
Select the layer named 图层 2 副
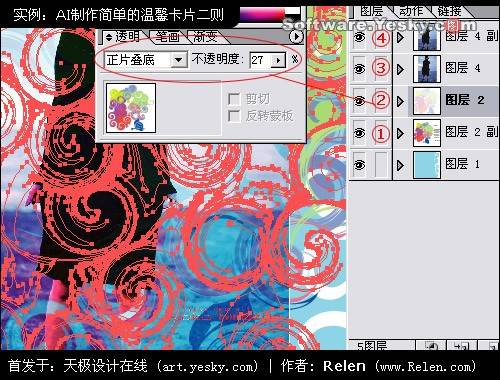click(x=471, y=132)
